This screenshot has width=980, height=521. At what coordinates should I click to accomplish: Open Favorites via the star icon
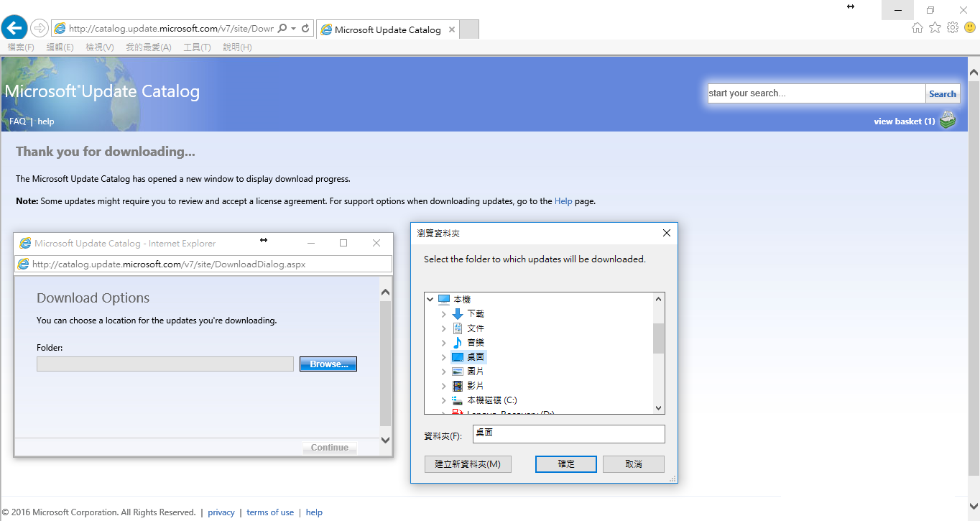[x=935, y=27]
